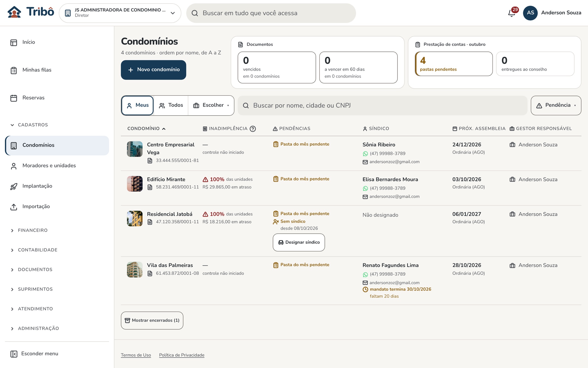
Task: Select the Meus filter
Action: click(x=137, y=105)
